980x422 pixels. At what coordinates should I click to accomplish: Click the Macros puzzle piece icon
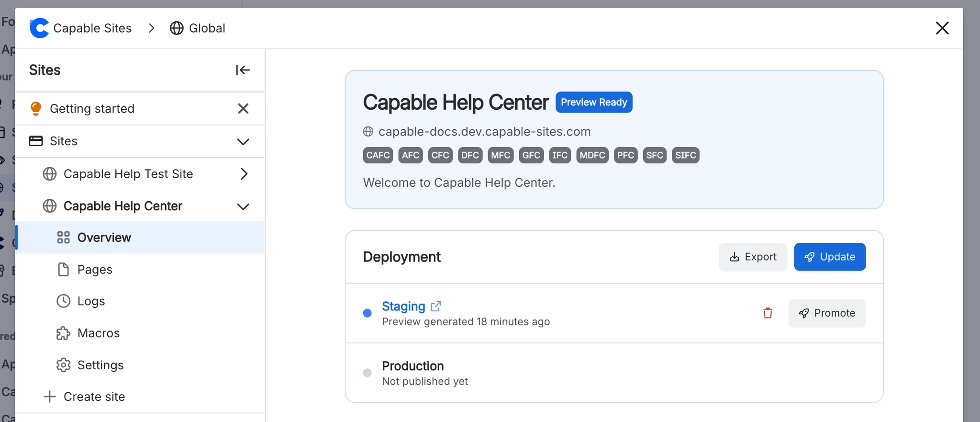(64, 333)
